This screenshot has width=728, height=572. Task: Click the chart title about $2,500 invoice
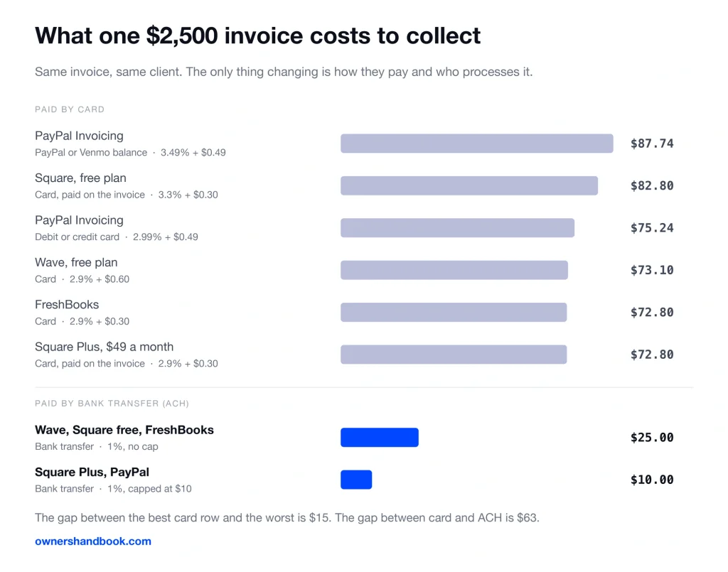tap(257, 36)
